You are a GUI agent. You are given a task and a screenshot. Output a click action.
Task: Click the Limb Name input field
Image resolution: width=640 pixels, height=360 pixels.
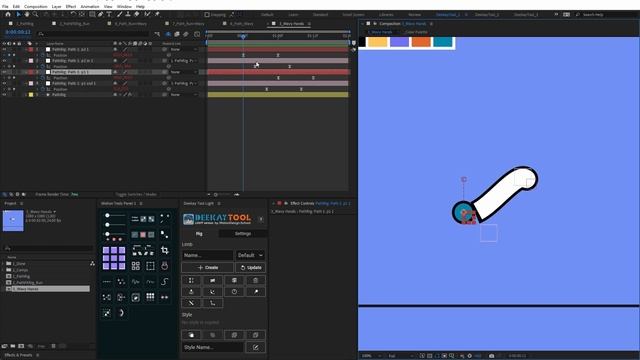[x=207, y=256]
